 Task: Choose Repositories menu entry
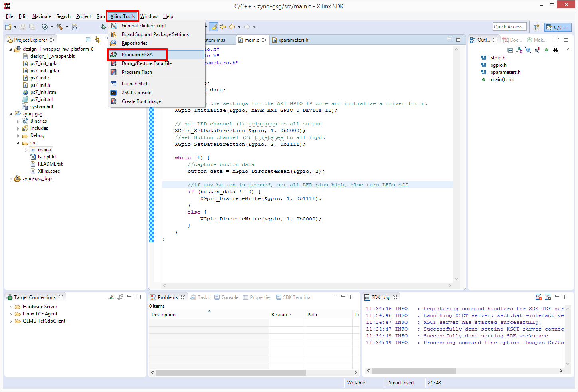156,43
